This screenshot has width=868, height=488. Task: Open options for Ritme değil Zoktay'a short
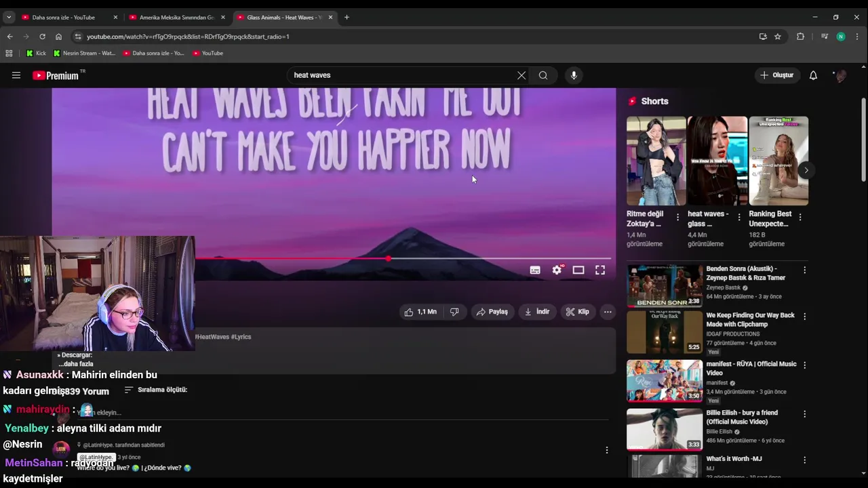click(677, 218)
